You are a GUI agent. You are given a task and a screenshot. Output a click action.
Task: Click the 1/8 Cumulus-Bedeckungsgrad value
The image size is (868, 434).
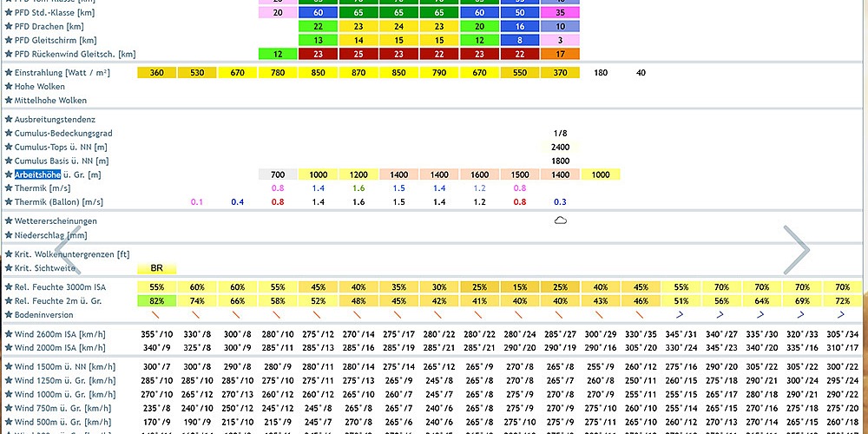(560, 133)
